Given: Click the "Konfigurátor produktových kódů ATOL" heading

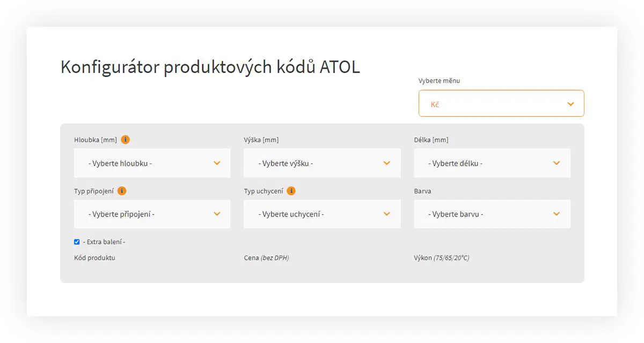Looking at the screenshot, I should pos(210,68).
